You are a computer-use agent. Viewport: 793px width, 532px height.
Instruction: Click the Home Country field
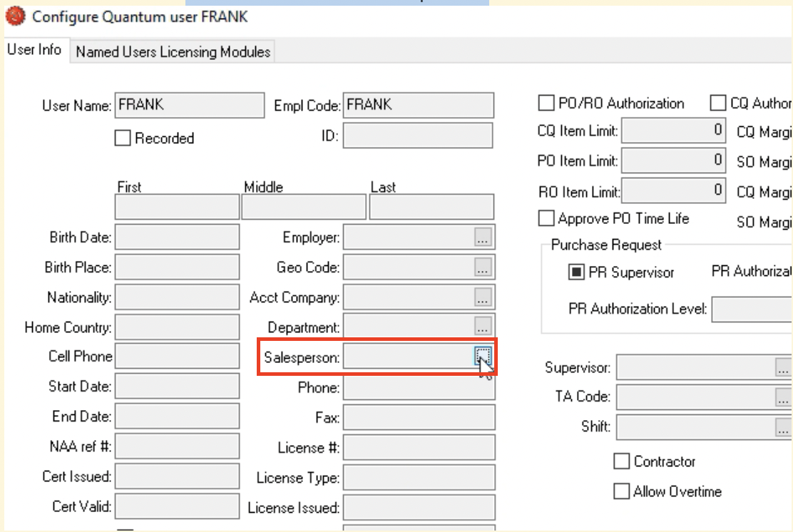(x=177, y=327)
